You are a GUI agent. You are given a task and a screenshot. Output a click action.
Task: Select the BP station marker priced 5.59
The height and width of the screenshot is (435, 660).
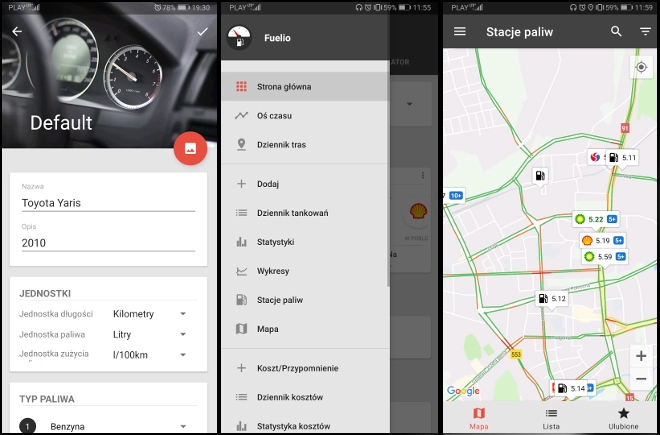[604, 256]
